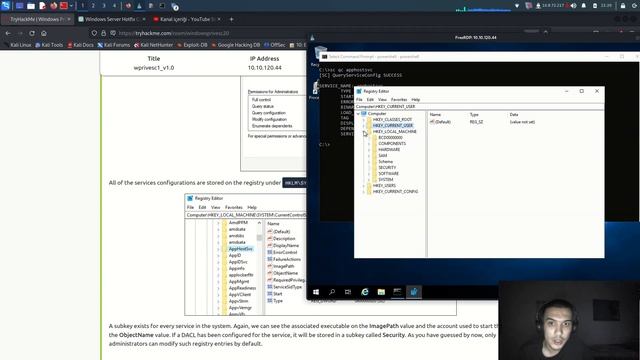This screenshot has width=640, height=360.
Task: Switch to workspace 4 in the panel
Action: (x=114, y=6)
